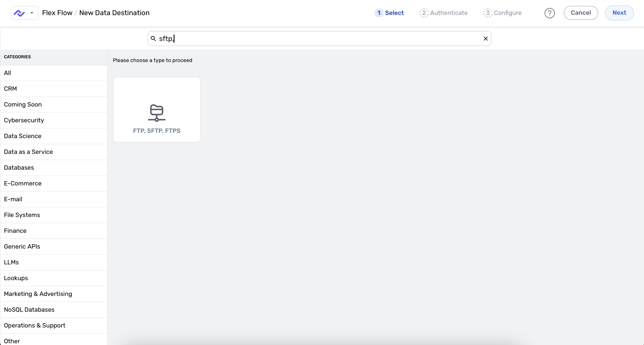Open the File Systems category
This screenshot has width=644, height=345.
coord(22,215)
